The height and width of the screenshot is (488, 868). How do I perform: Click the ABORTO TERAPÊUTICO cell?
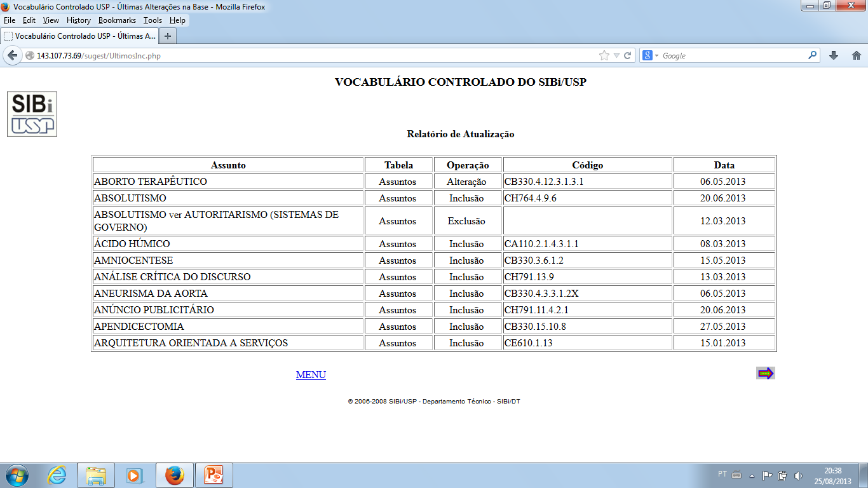coord(228,182)
